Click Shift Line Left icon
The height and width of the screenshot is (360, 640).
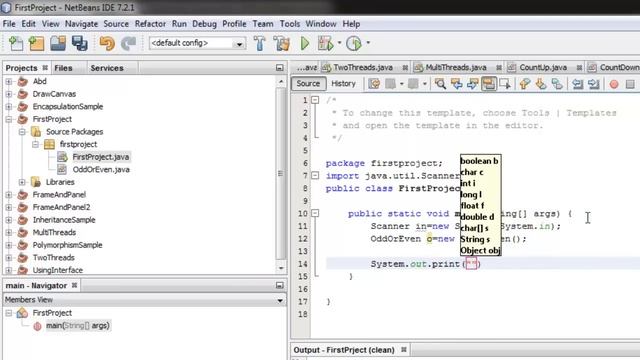click(x=577, y=84)
